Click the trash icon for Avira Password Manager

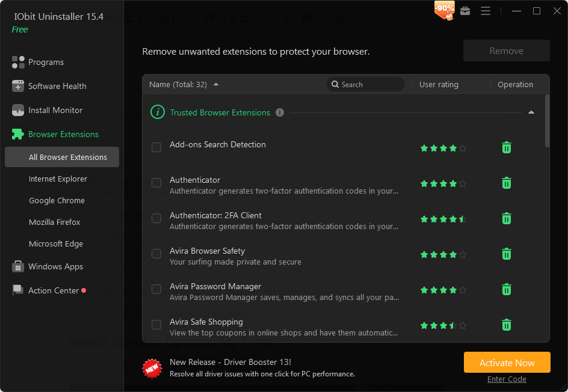tap(507, 290)
